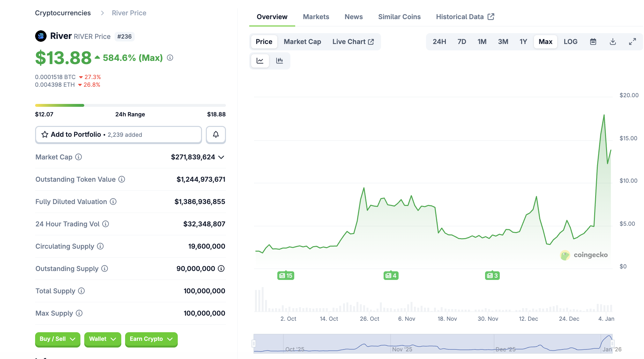Click left handle of chart range navigator

click(254, 343)
